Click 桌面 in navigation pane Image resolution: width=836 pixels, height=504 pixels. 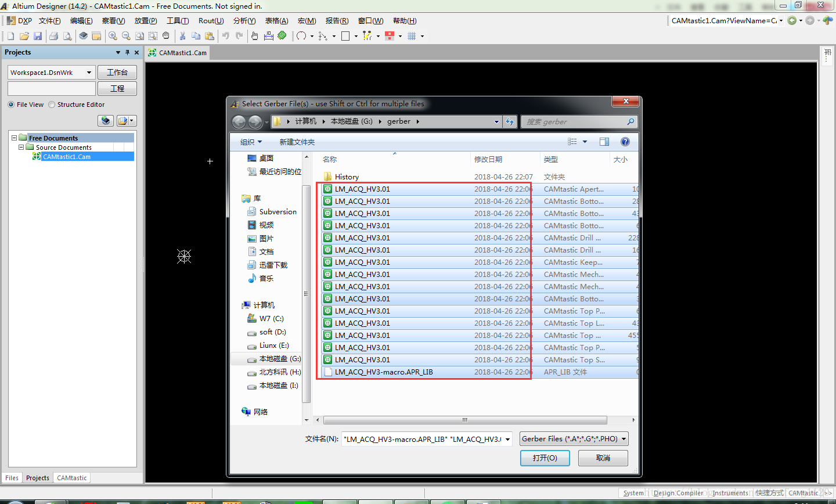261,158
